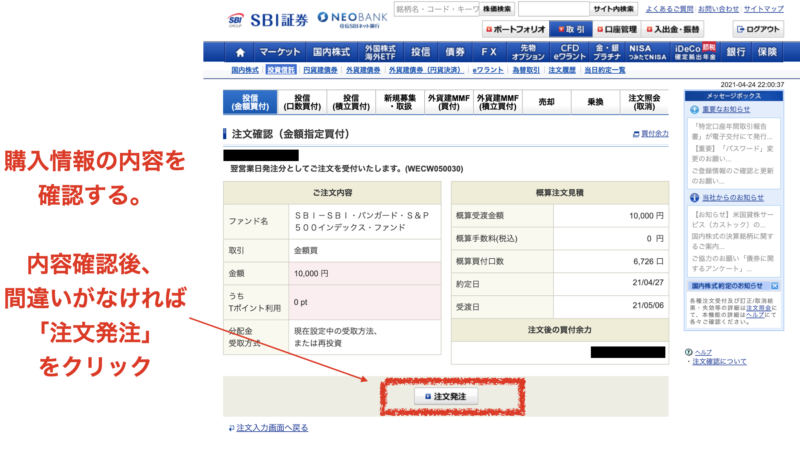This screenshot has width=800, height=451.
Task: Click the help question mark icon
Action: pyautogui.click(x=688, y=352)
